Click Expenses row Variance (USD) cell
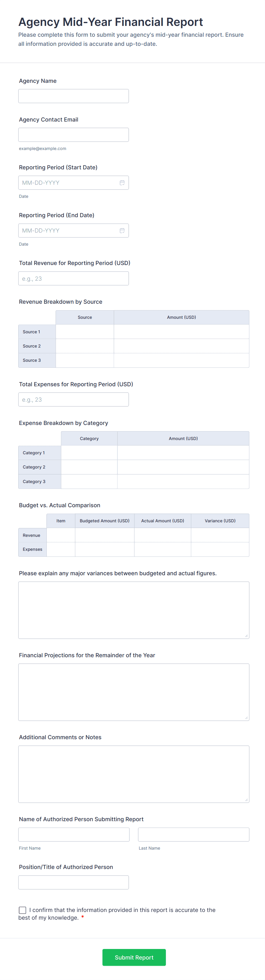265x980 pixels. point(220,549)
